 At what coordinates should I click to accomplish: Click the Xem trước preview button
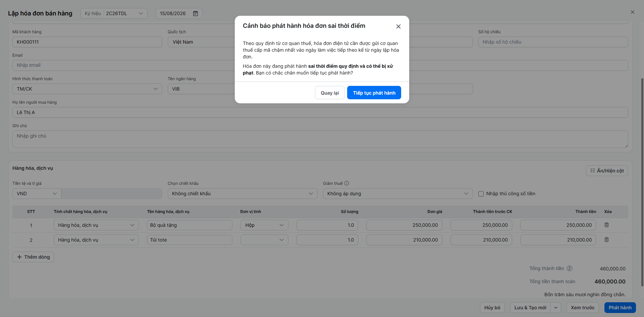click(583, 308)
